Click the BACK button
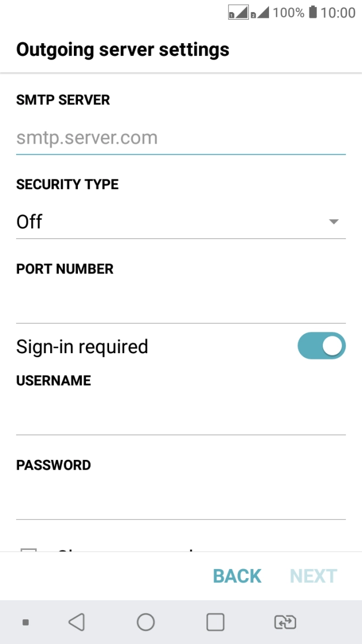 coord(237,576)
